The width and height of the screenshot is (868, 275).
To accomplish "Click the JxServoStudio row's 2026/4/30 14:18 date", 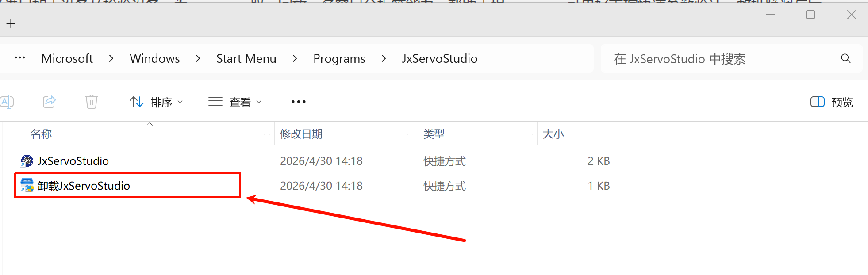I will coord(322,161).
